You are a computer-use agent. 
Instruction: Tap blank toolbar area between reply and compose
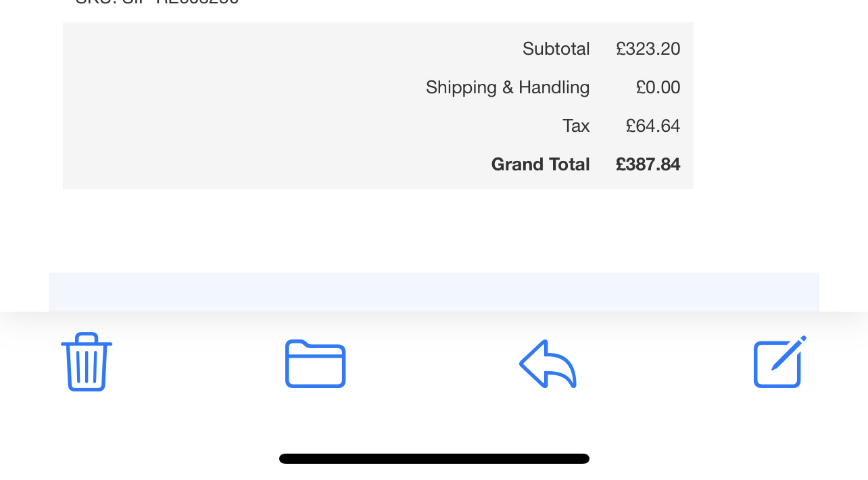coord(665,364)
